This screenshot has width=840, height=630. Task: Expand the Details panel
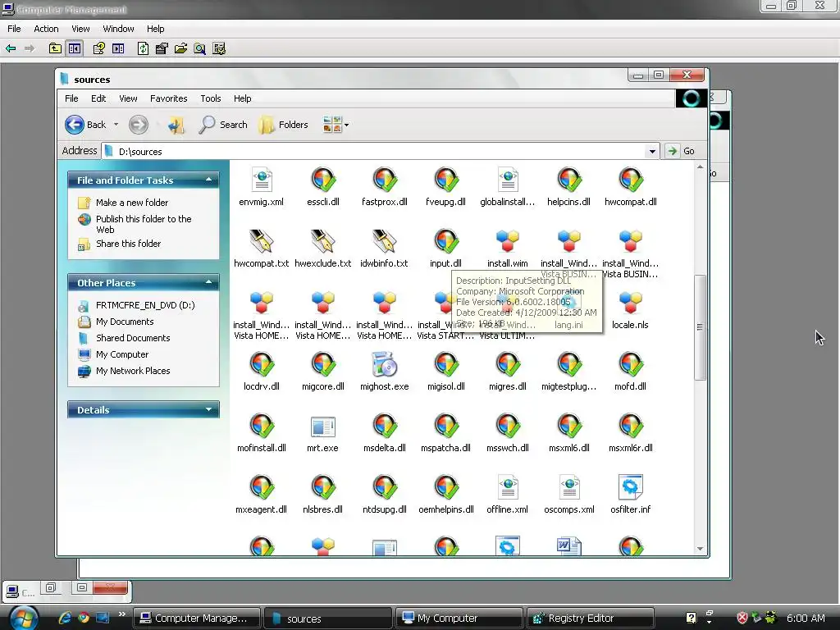pos(209,410)
